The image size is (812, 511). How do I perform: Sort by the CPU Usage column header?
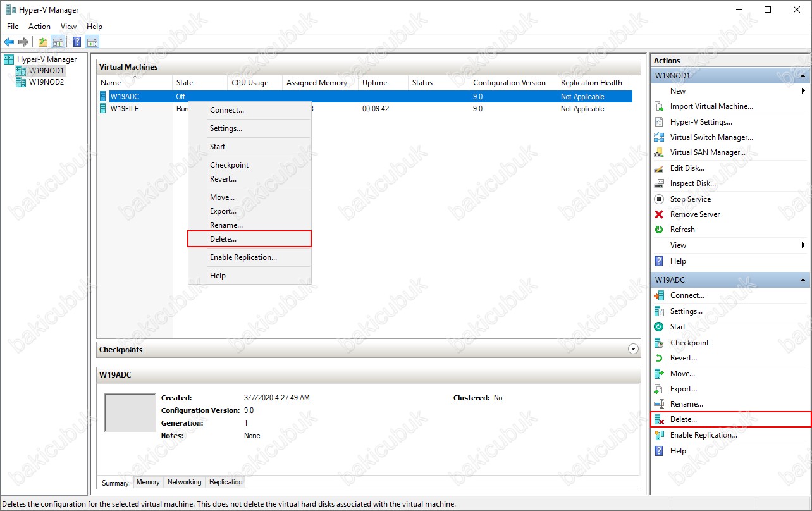point(255,83)
